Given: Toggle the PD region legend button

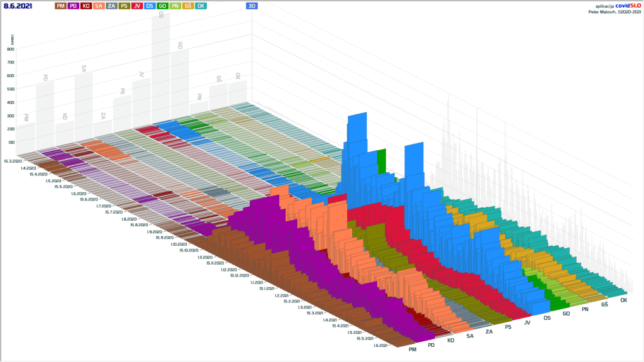Looking at the screenshot, I should pyautogui.click(x=74, y=6).
